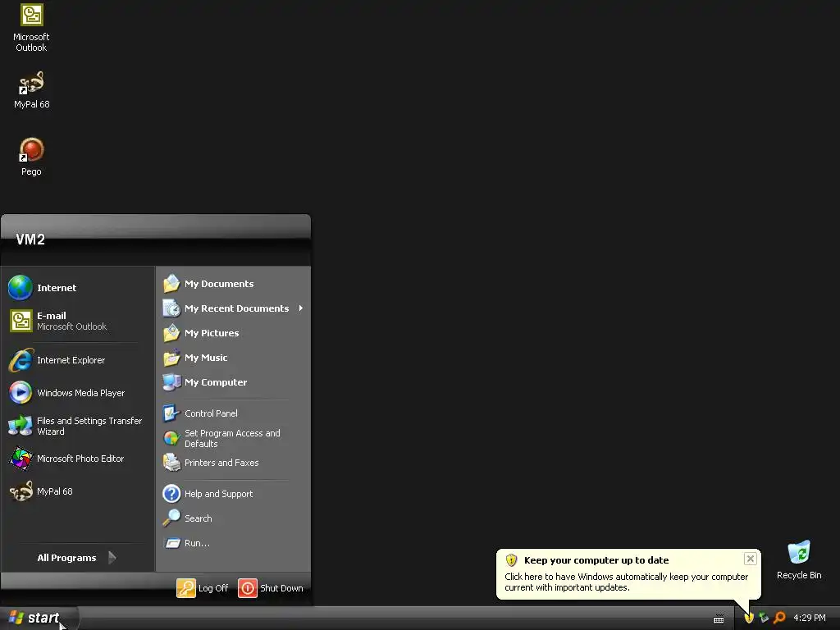840x630 pixels.
Task: Click the My Documents folder icon
Action: tap(171, 283)
